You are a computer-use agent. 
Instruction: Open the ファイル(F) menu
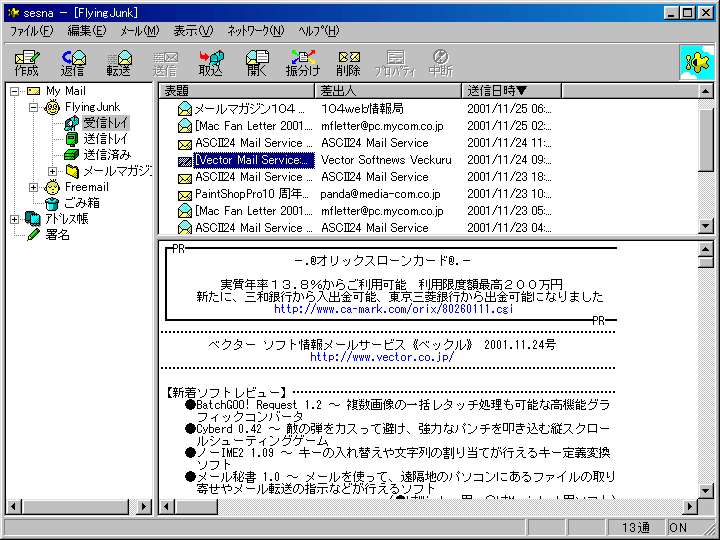pyautogui.click(x=32, y=31)
